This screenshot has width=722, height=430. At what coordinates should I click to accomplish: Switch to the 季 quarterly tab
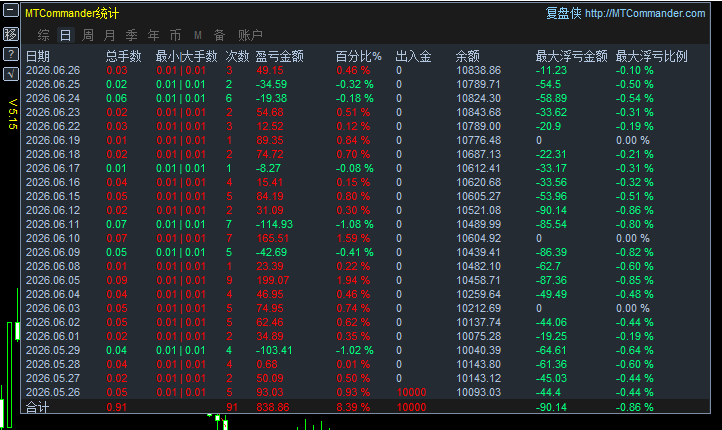point(131,35)
